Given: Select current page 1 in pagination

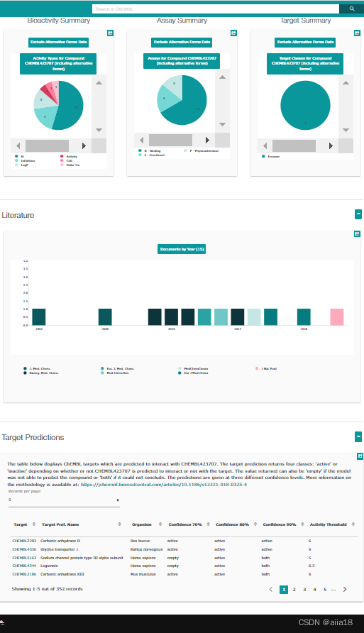Looking at the screenshot, I should (x=284, y=590).
